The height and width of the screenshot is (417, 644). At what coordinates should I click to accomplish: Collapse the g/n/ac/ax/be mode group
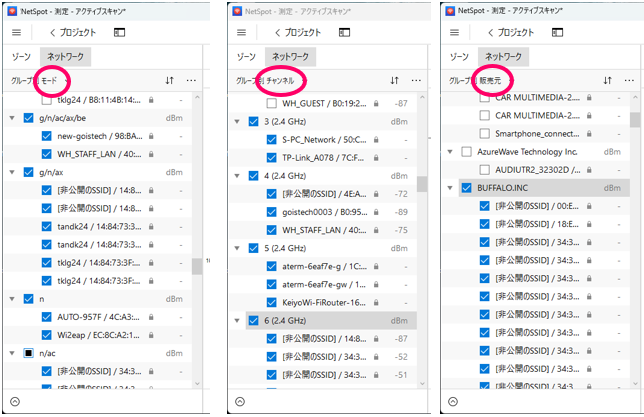click(11, 118)
